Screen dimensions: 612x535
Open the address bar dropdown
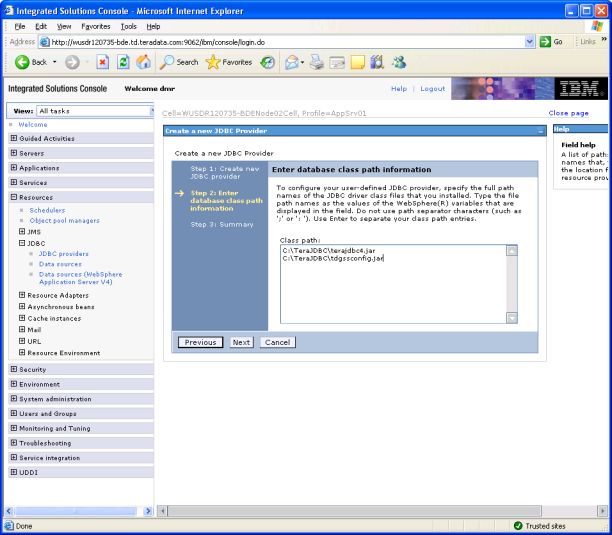coord(529,42)
